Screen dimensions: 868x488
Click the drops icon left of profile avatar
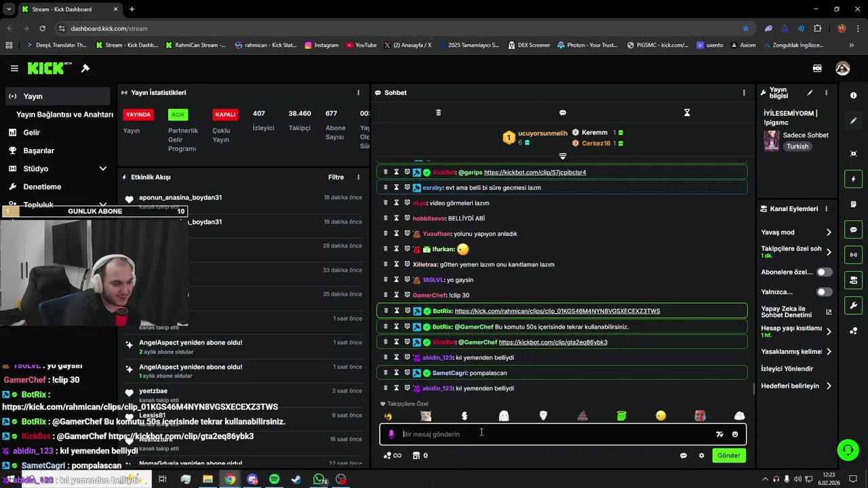pyautogui.click(x=817, y=68)
